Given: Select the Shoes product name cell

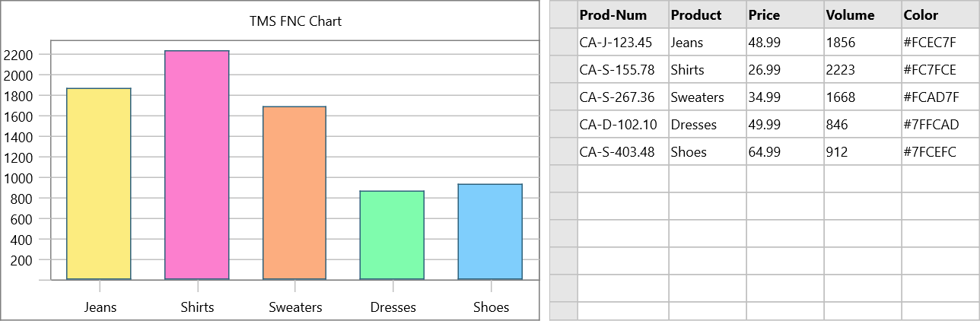Looking at the screenshot, I should click(708, 152).
